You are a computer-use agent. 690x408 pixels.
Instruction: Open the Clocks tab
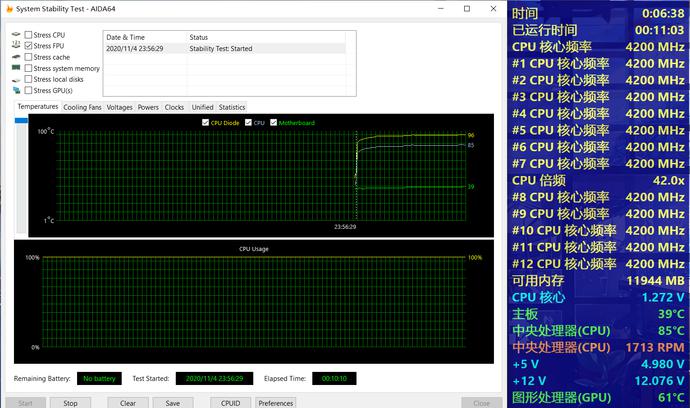pos(174,107)
